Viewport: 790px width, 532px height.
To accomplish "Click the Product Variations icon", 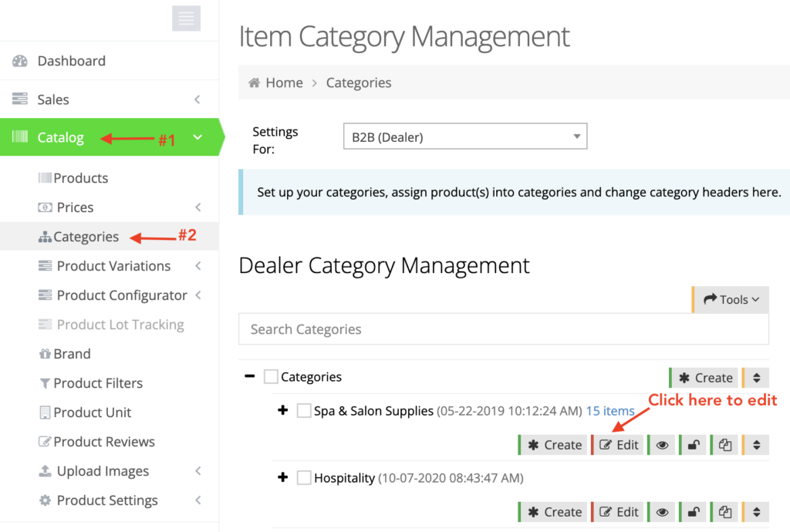I will pos(45,266).
